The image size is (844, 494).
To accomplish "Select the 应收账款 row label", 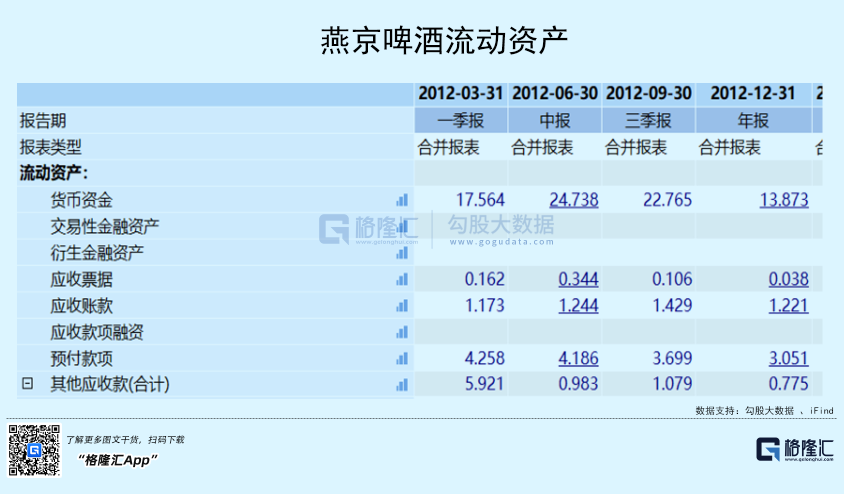I will pos(82,306).
